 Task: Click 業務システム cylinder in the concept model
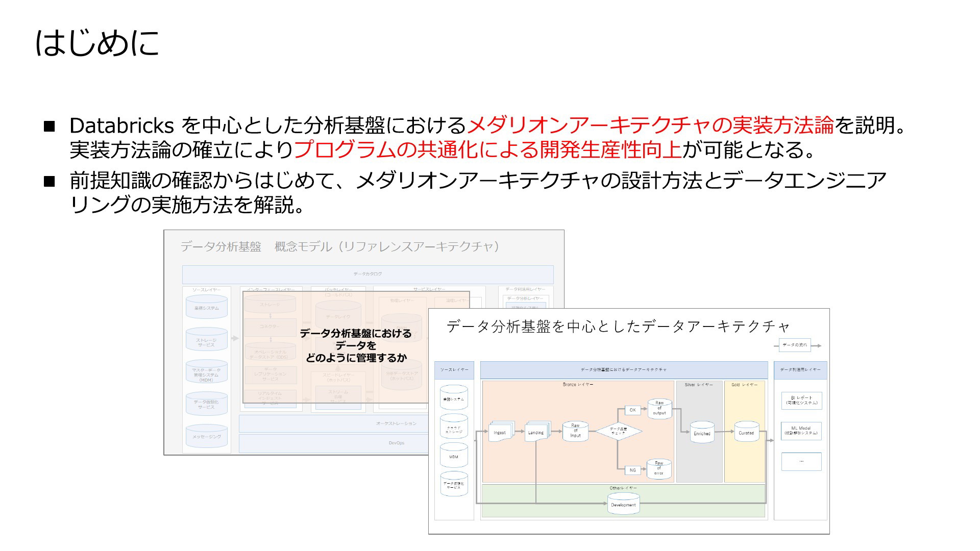pyautogui.click(x=207, y=307)
